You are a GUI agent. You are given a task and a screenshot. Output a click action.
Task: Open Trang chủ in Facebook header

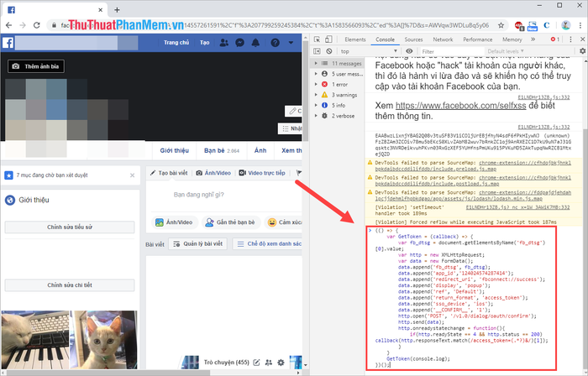[176, 43]
